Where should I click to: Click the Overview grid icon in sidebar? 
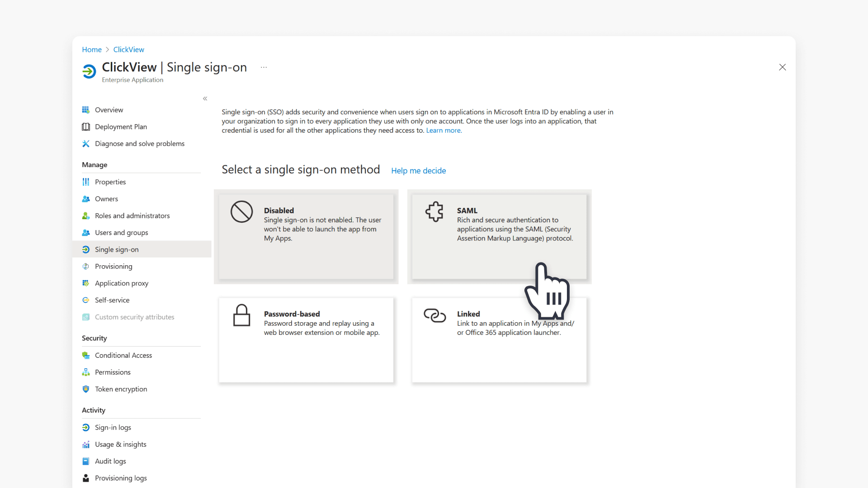(x=86, y=110)
